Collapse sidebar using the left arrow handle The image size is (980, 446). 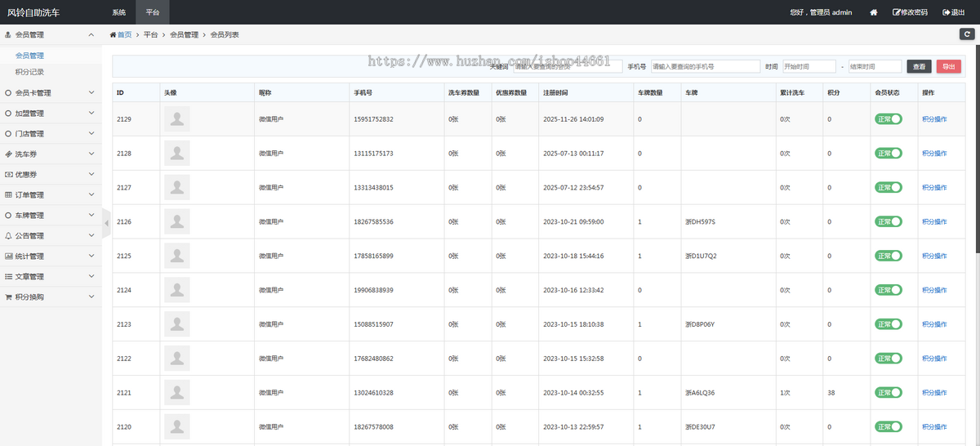coord(106,223)
